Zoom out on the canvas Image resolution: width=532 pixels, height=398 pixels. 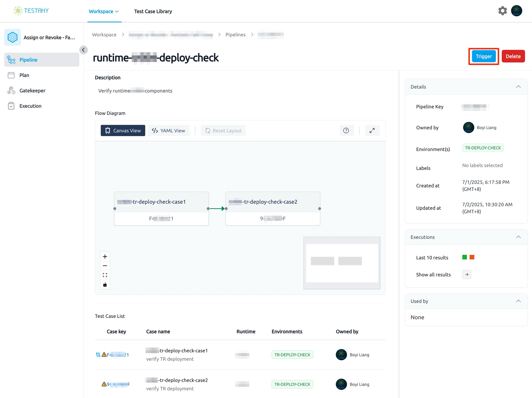(105, 266)
